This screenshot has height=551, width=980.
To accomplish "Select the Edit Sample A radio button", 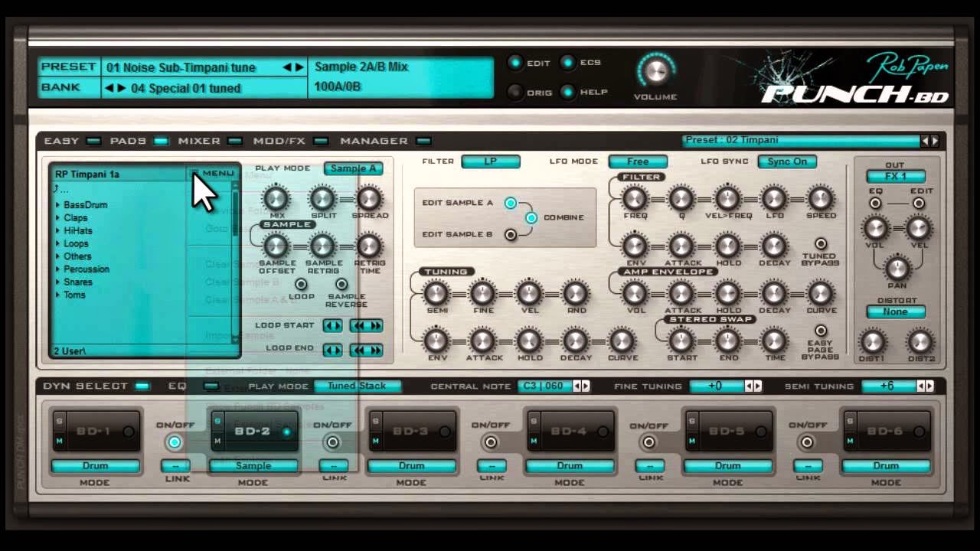I will tap(511, 203).
